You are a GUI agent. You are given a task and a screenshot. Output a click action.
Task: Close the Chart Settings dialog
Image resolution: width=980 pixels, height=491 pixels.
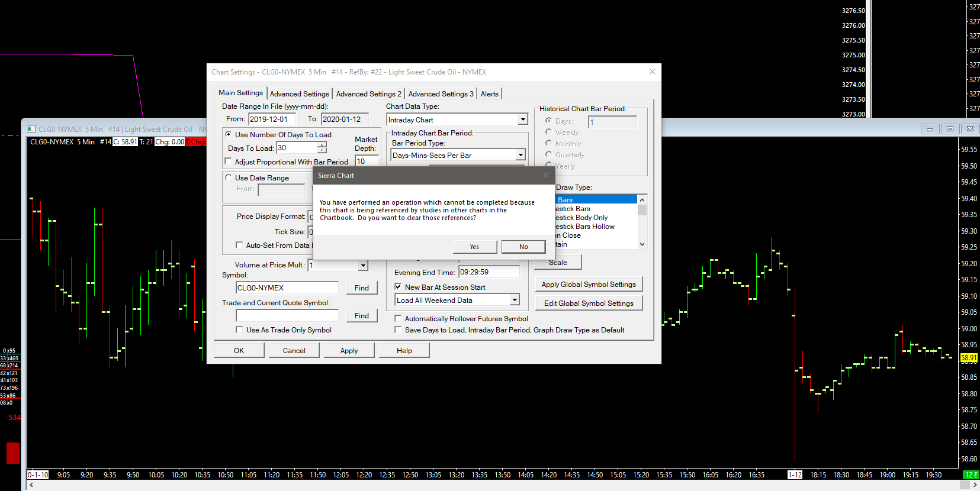coord(653,72)
